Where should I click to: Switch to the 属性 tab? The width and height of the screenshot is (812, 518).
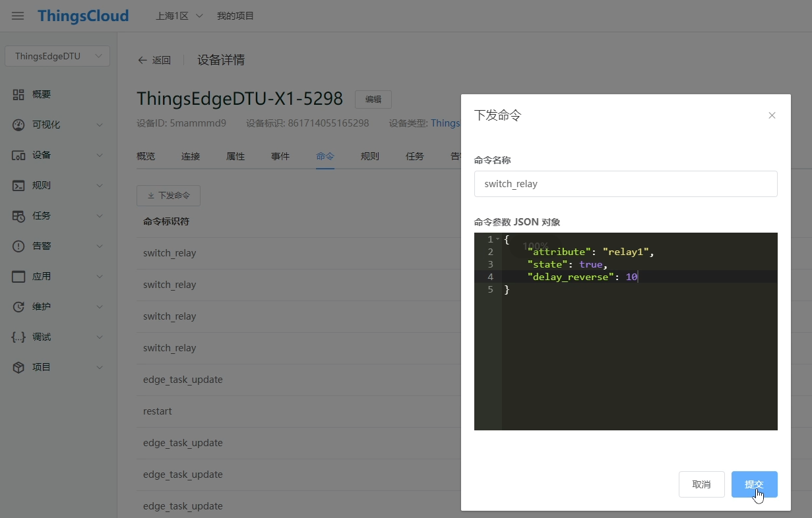pos(235,156)
